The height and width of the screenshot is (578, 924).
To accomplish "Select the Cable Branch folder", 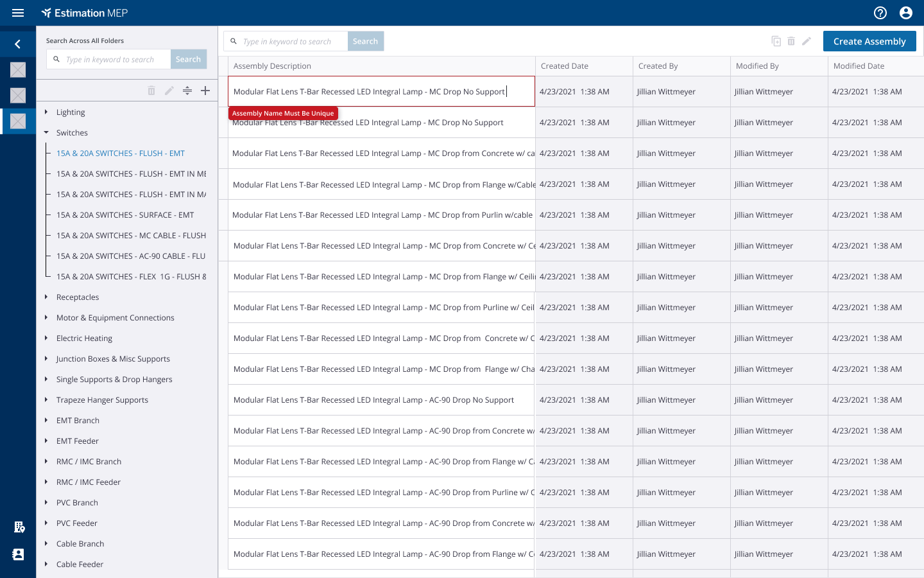I will click(80, 544).
